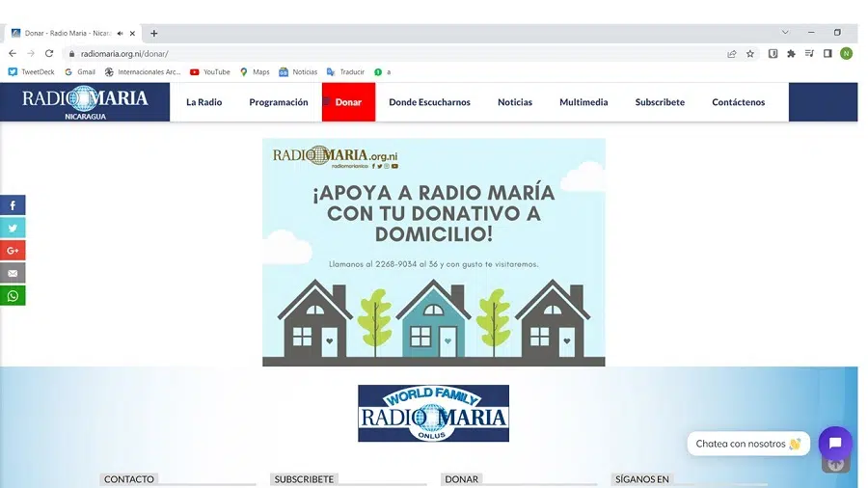Click the SUBSCRIBETE footer heading

(304, 479)
